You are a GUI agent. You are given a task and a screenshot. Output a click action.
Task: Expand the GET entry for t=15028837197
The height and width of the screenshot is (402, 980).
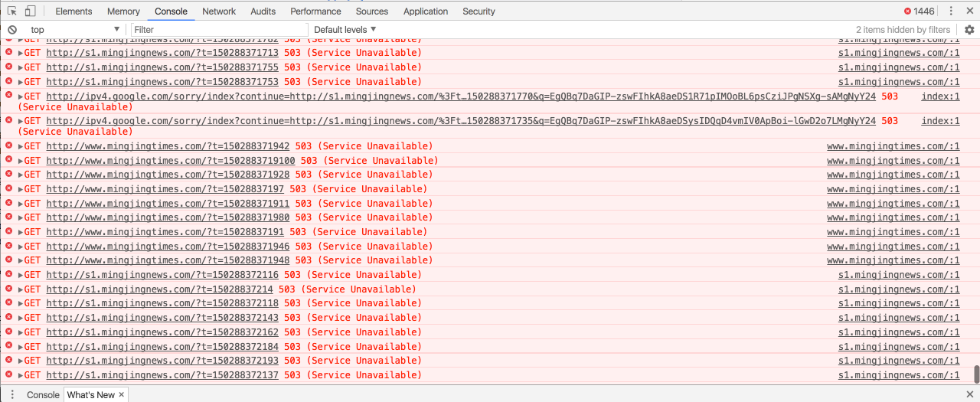coord(21,189)
